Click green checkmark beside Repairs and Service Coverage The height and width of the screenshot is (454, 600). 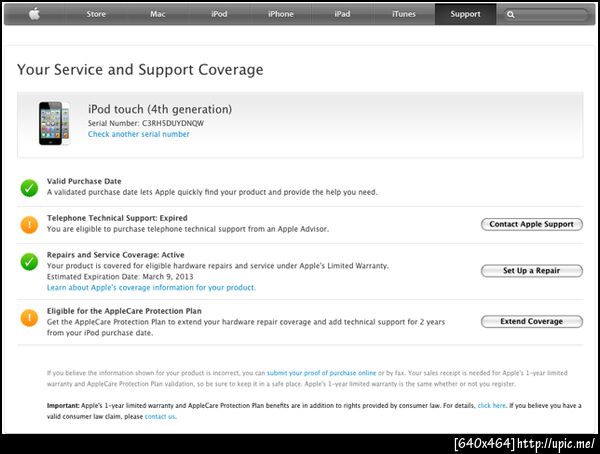[x=29, y=262]
